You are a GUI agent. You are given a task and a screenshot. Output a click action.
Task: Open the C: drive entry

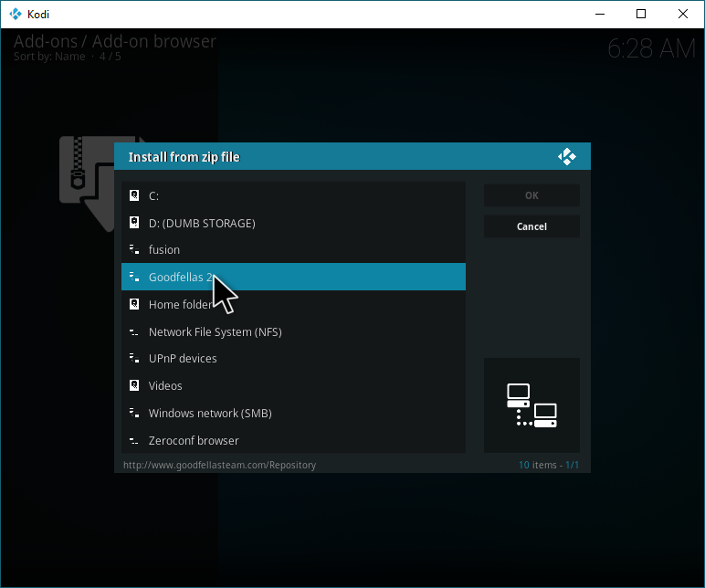(x=293, y=195)
